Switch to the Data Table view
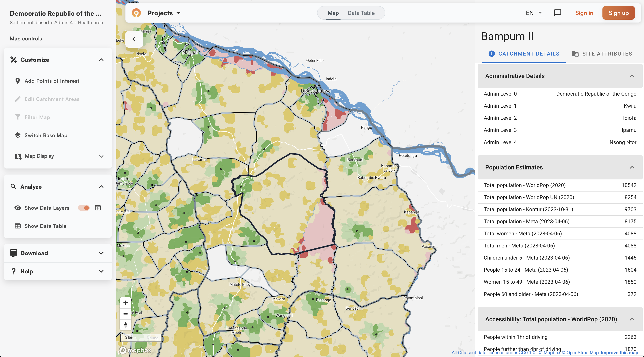The width and height of the screenshot is (644, 357). (361, 13)
